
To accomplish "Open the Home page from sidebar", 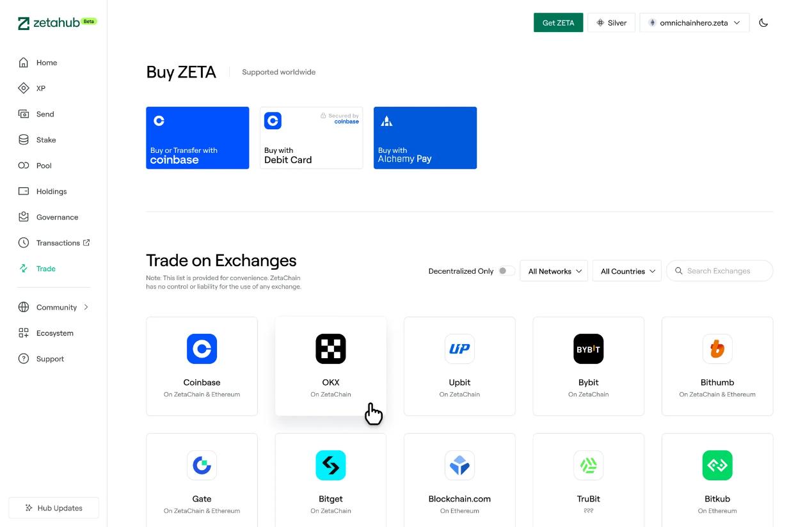I will point(46,62).
